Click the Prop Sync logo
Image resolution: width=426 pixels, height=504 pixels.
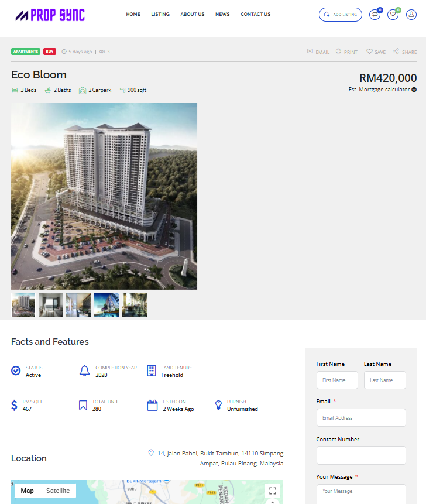point(50,15)
